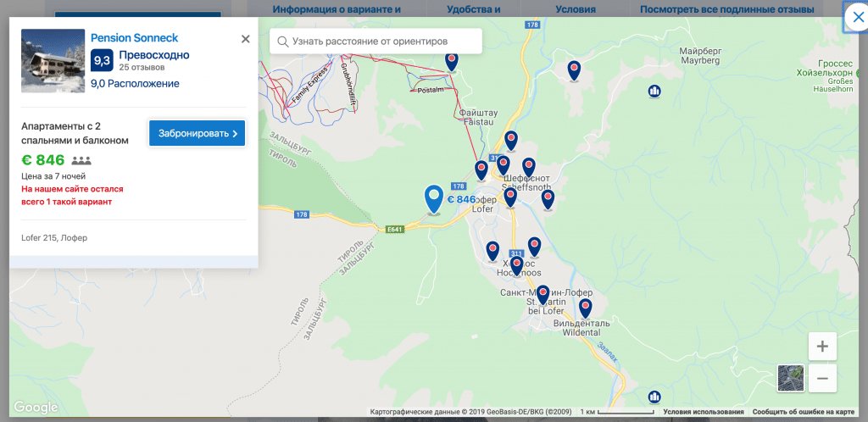This screenshot has width=868, height=422.
Task: Click the blue €846 map pin
Action: point(434,199)
